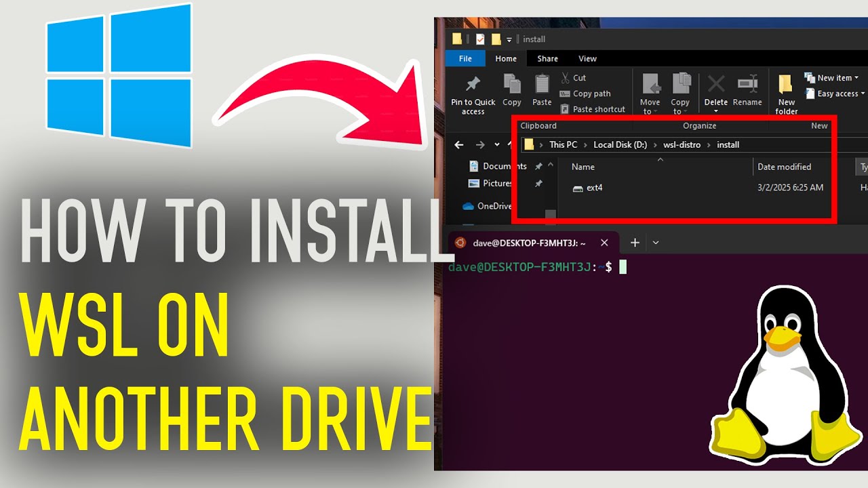Click the Pin to Quick access button

[473, 95]
